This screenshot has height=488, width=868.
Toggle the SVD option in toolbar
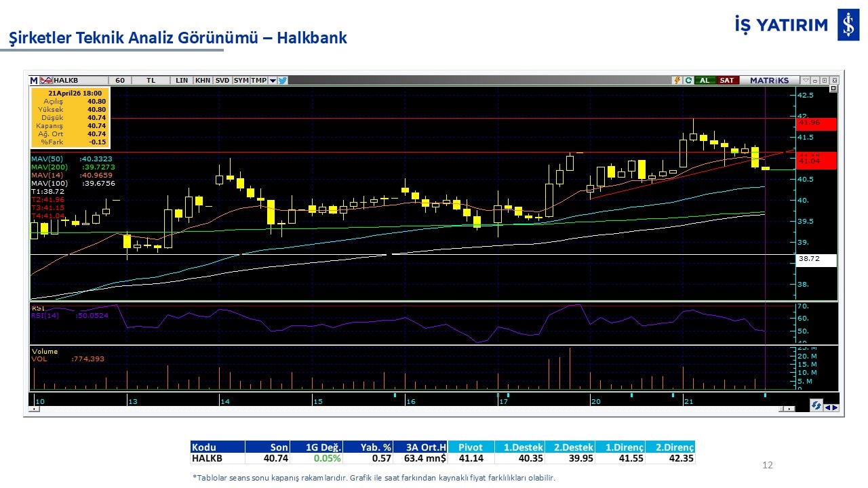point(222,80)
